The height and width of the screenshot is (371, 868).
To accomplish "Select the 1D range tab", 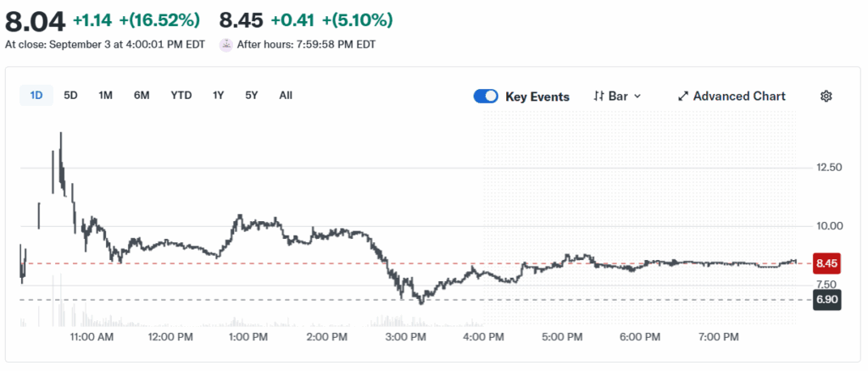I will click(x=36, y=95).
